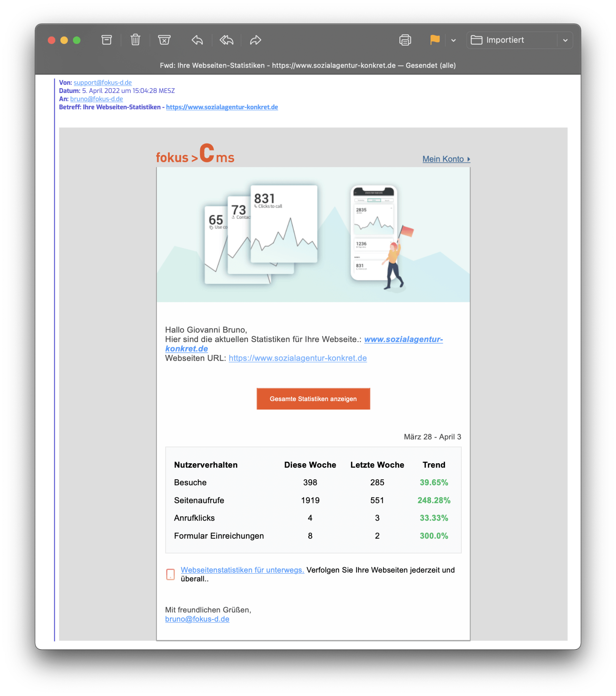
Task: Print the email via printer icon
Action: (405, 40)
